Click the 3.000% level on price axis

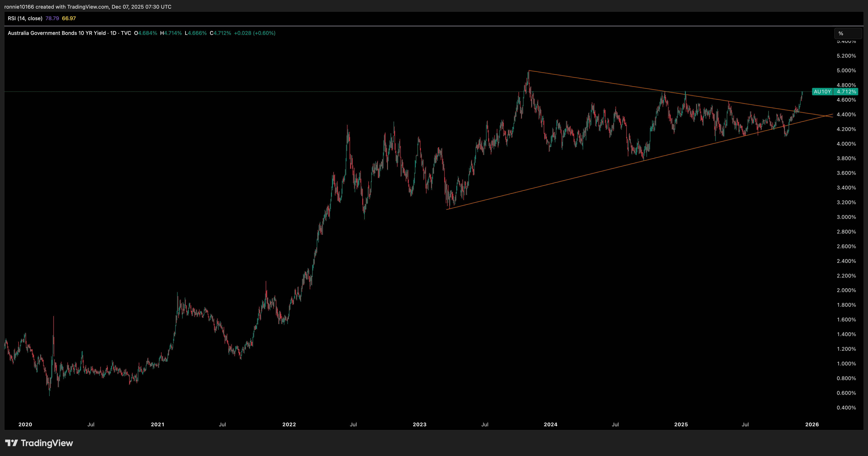point(846,217)
